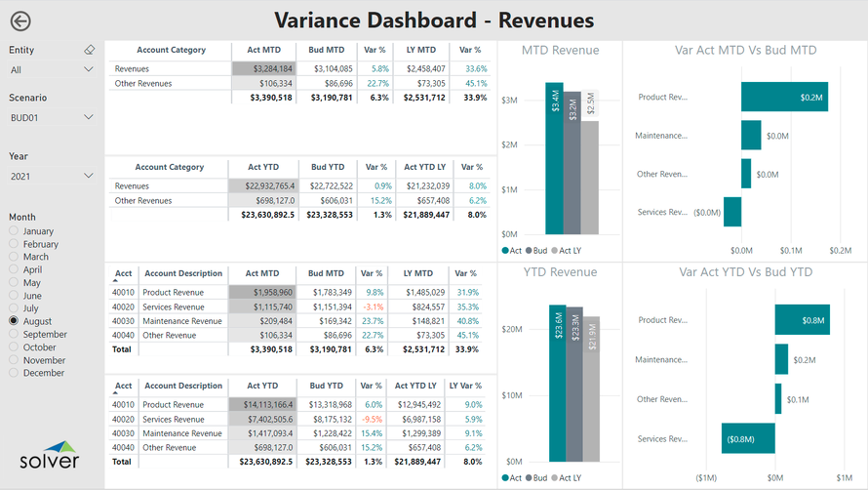Click the Act legend marker in YTD Revenue
Screen dimensions: 868x490
tap(506, 477)
